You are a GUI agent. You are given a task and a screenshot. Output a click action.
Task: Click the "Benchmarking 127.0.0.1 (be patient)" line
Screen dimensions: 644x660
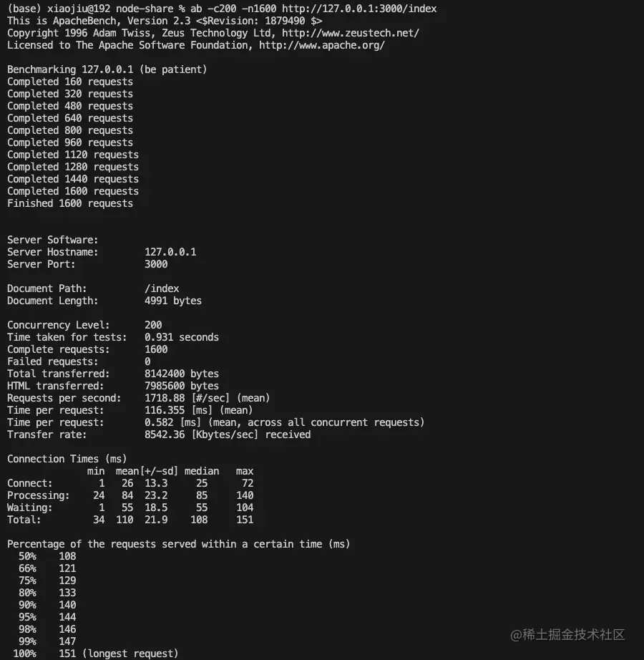coord(107,69)
